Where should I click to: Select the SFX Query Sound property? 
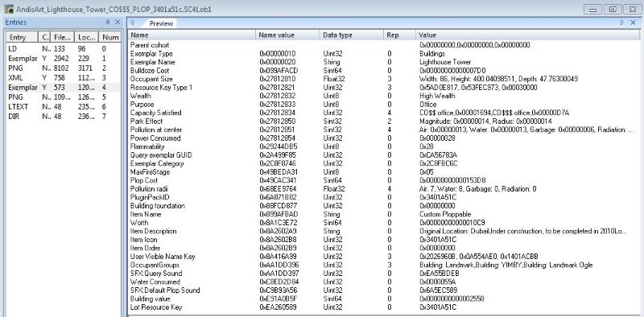[x=384, y=274]
